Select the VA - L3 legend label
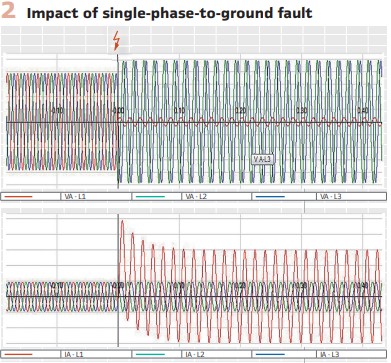 click(x=331, y=197)
